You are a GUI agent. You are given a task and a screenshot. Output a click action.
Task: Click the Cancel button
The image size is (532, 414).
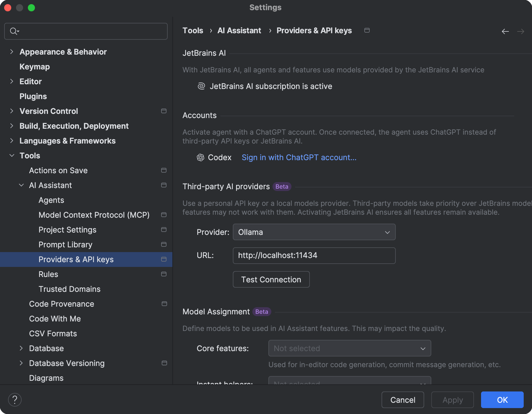pyautogui.click(x=403, y=400)
